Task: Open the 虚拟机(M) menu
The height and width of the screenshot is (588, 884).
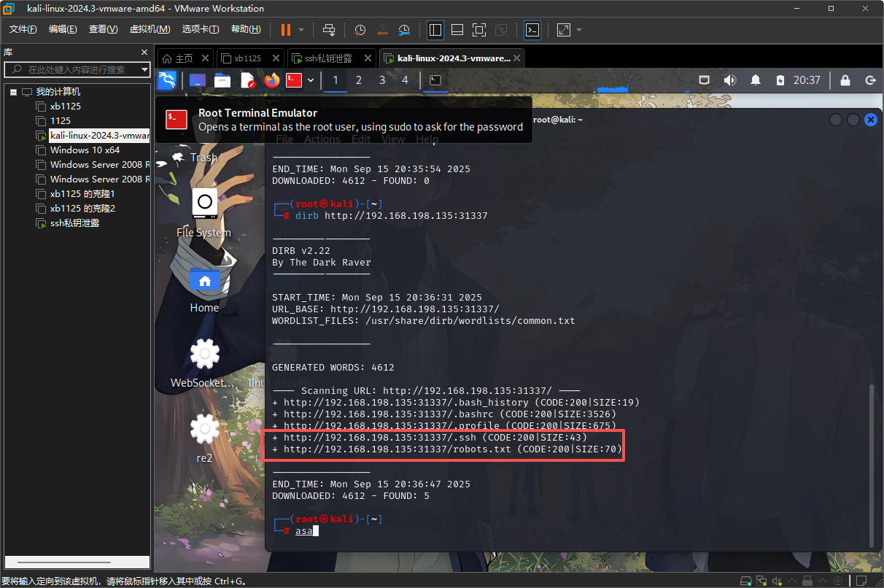Action: [150, 30]
